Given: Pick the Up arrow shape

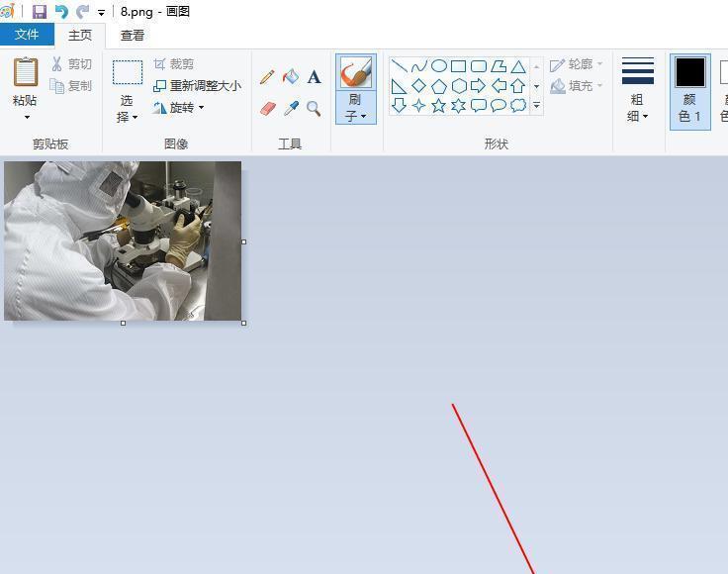Looking at the screenshot, I should (518, 86).
